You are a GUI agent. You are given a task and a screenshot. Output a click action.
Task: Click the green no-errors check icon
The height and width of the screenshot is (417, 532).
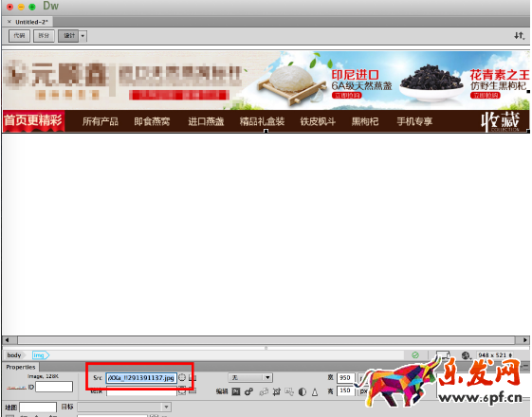coord(415,355)
